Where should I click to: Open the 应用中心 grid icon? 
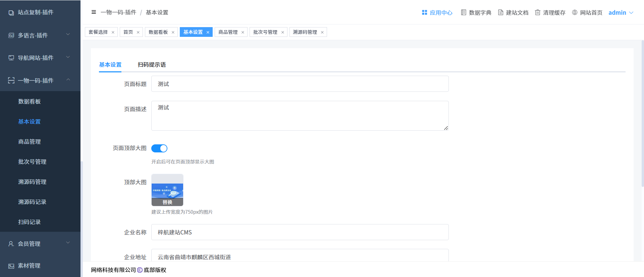pos(424,12)
